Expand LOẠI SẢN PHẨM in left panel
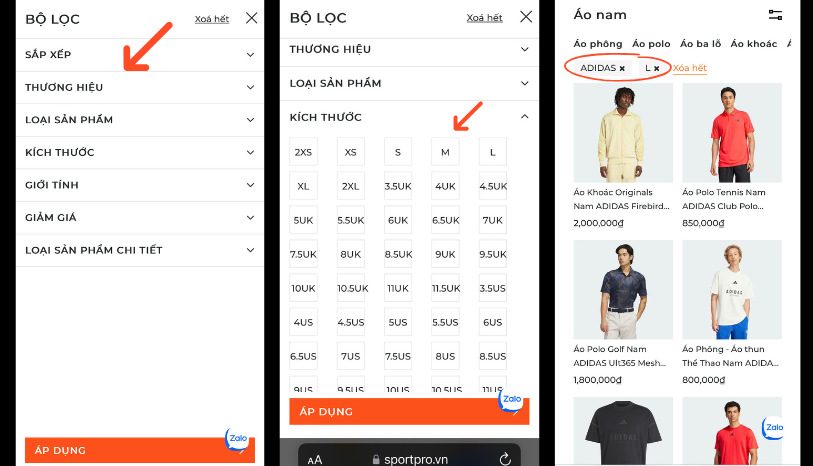 (x=140, y=120)
